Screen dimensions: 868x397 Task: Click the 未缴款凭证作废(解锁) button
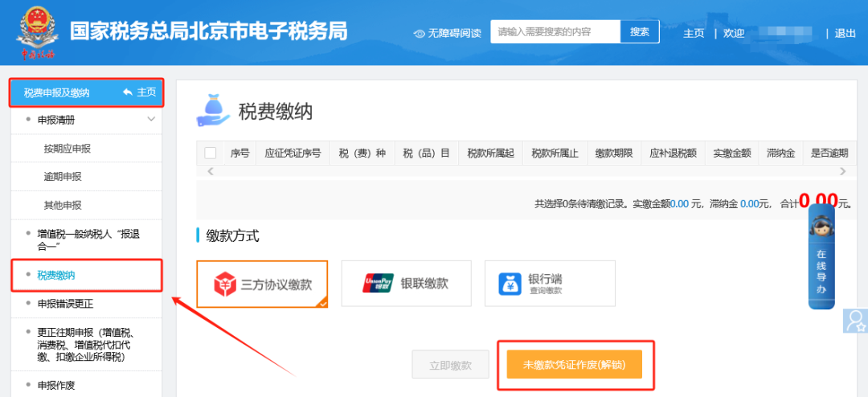575,365
